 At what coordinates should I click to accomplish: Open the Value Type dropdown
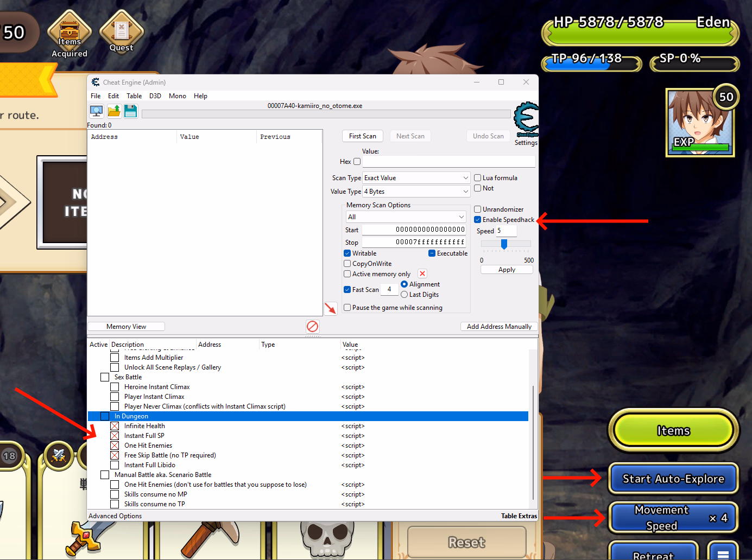[x=416, y=192]
